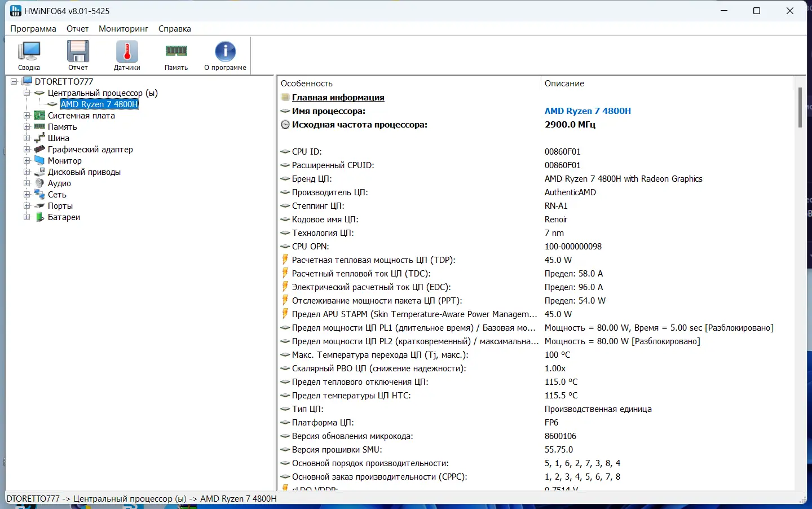The image size is (812, 509).
Task: Click the lightning icon beside Предел APU STAPM
Action: [285, 314]
